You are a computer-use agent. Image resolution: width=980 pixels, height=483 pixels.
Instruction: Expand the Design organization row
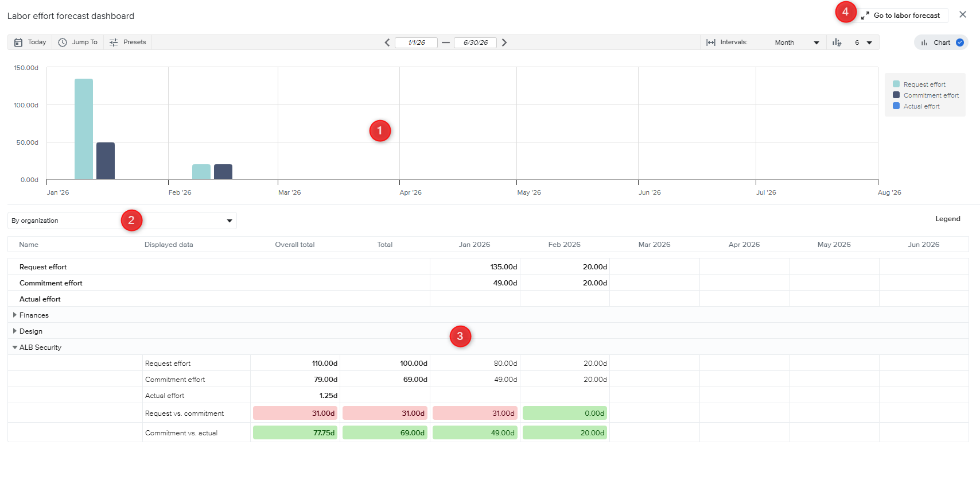click(15, 331)
